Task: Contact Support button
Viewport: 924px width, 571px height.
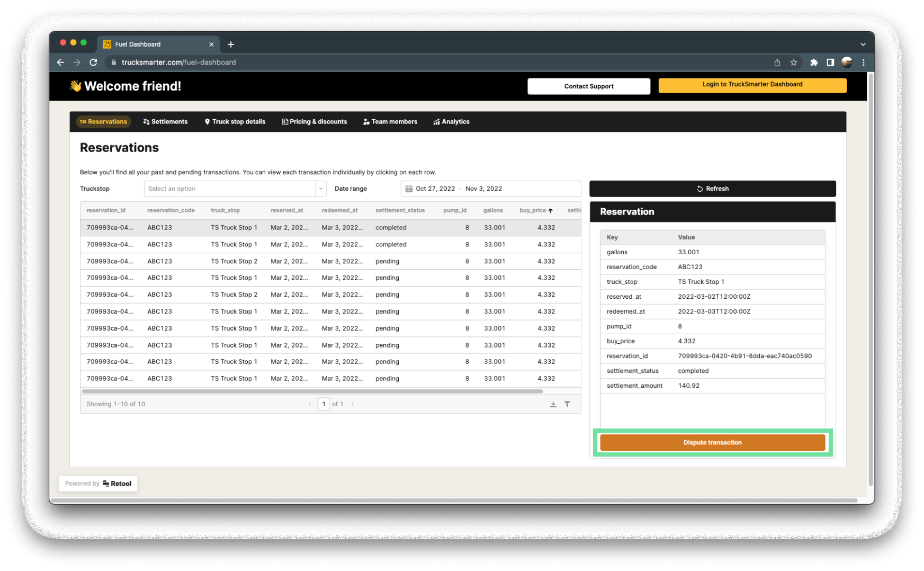Action: pos(589,86)
